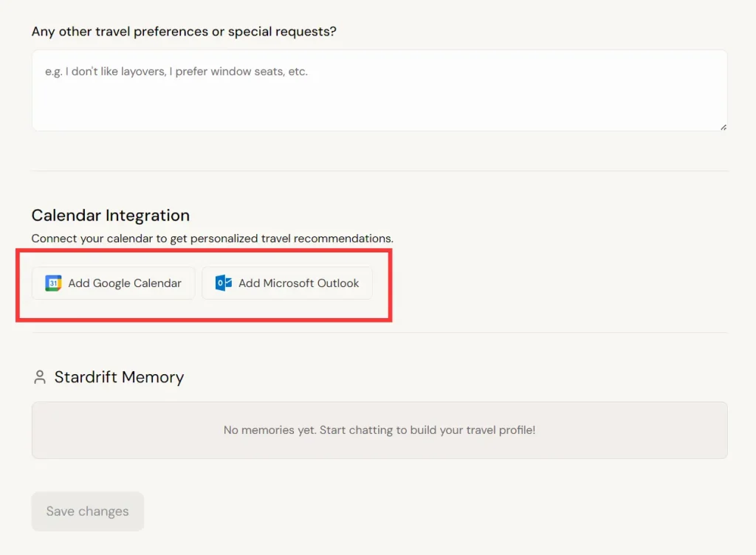Click the connect your calendar description text

pyautogui.click(x=212, y=238)
